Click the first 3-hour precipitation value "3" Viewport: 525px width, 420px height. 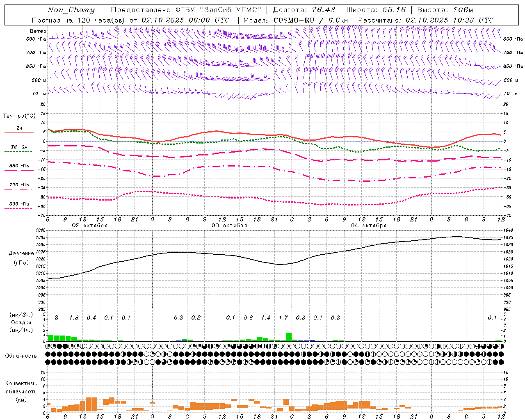click(x=56, y=318)
